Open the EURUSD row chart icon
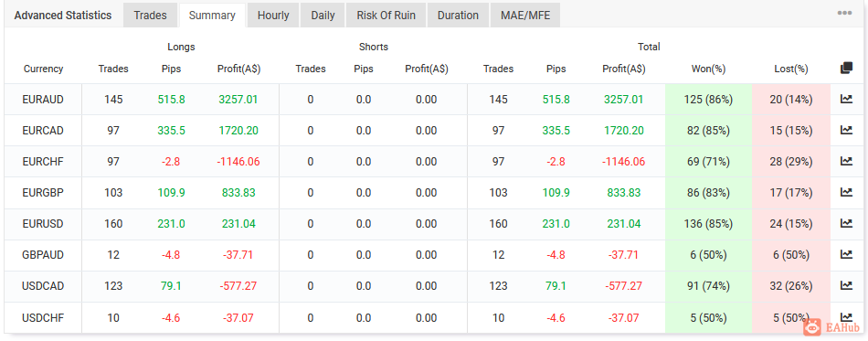 point(846,224)
